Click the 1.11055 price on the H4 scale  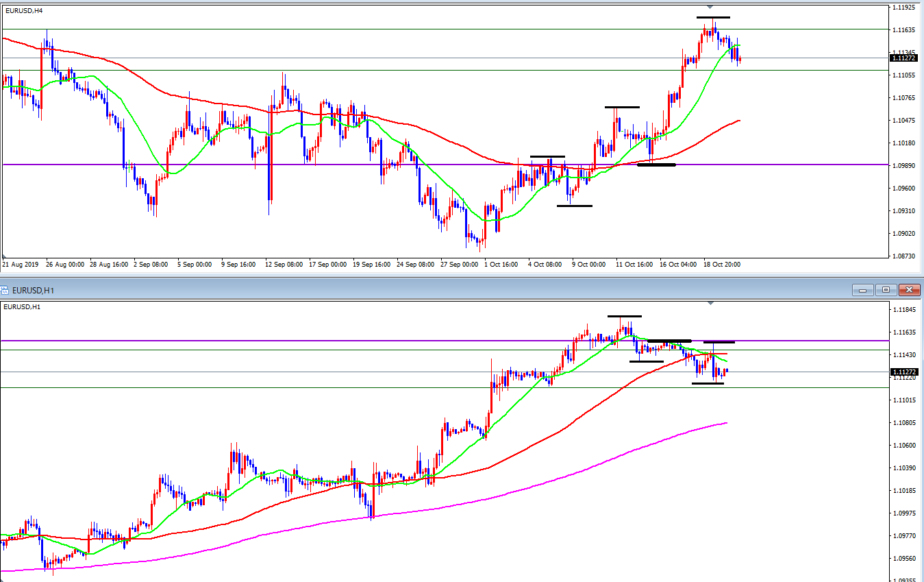[x=905, y=75]
